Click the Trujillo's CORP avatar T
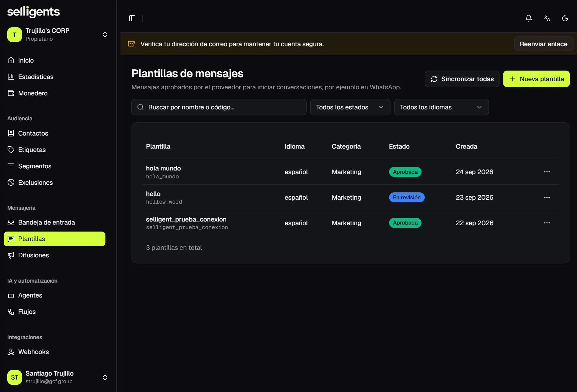The width and height of the screenshot is (577, 392). pos(15,35)
